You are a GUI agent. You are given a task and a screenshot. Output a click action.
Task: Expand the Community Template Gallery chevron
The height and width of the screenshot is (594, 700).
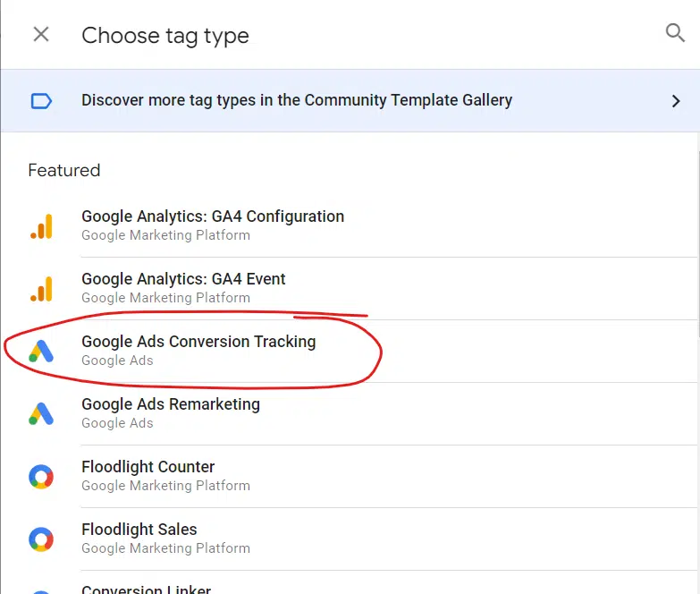click(x=676, y=101)
